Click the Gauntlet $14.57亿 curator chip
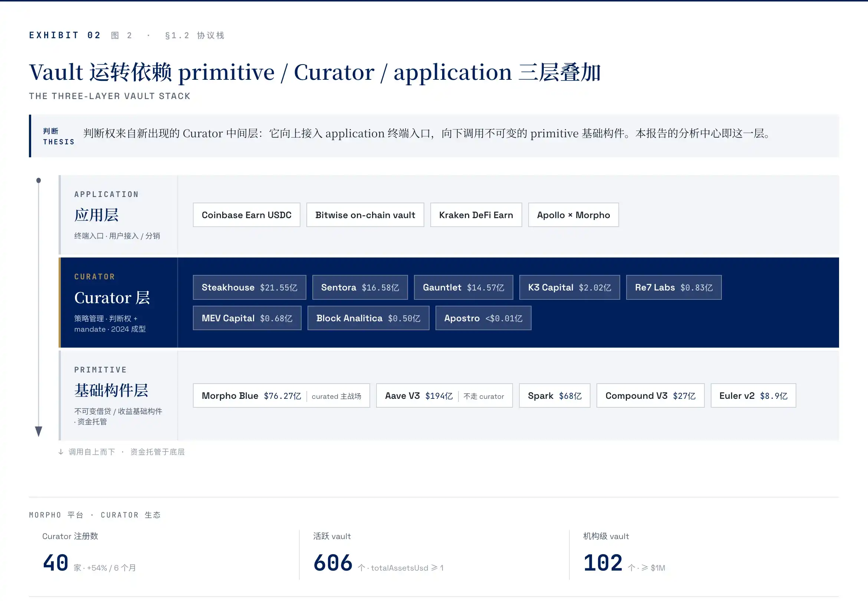Screen dimensions: 868x601 [x=463, y=287]
